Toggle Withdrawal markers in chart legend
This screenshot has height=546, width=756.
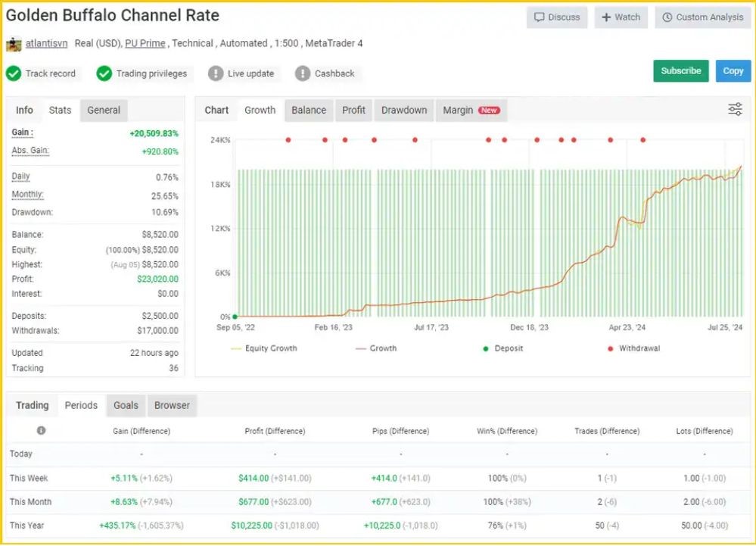(x=633, y=348)
